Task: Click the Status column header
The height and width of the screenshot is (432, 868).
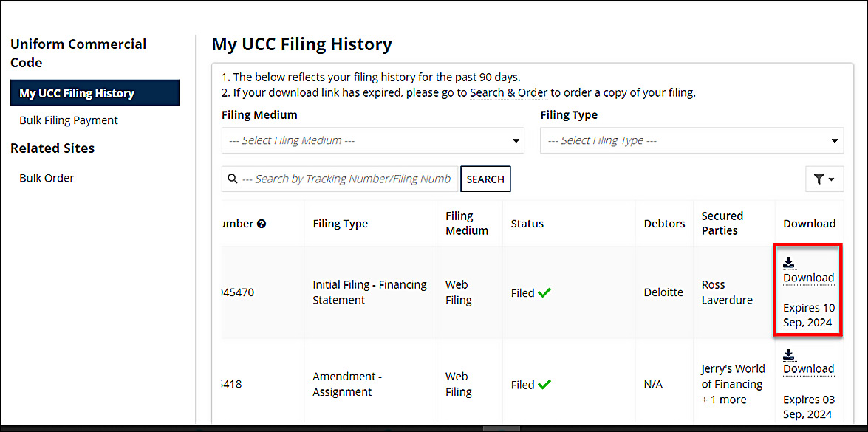Action: [x=527, y=224]
